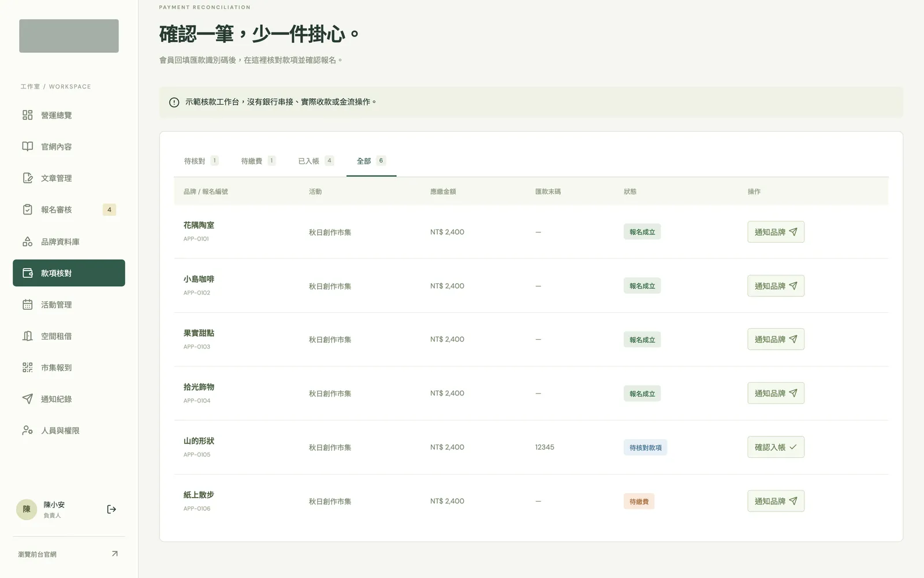The height and width of the screenshot is (578, 924).
Task: Click the user name 陳小安
Action: tap(54, 505)
